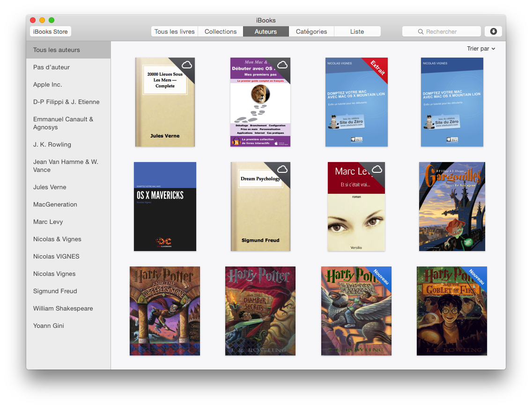Select Emmanuel Canault & Agnosys author
Image resolution: width=532 pixels, height=407 pixels.
(68, 123)
